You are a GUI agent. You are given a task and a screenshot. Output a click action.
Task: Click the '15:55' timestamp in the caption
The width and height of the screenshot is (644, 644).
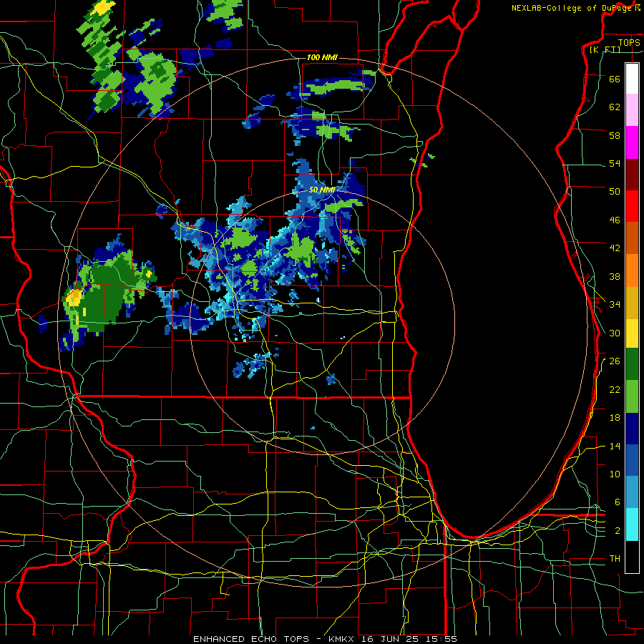(441, 639)
